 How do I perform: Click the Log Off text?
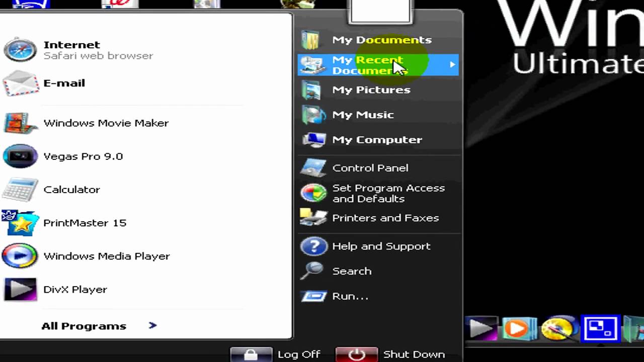coord(299,354)
